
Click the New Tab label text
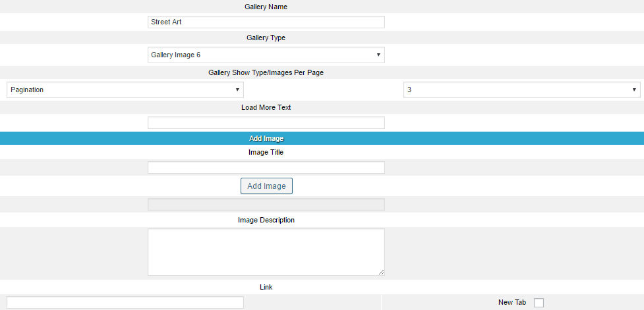click(x=512, y=302)
